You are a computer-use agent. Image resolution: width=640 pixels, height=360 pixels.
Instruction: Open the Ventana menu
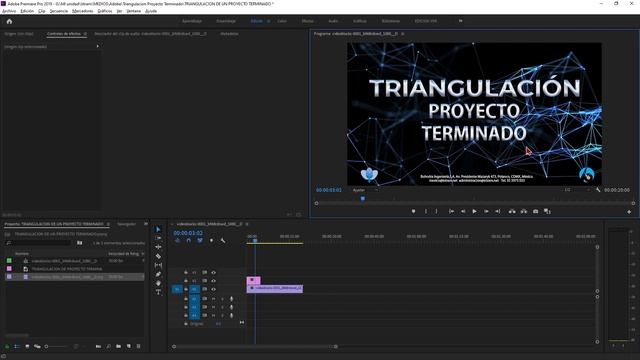click(133, 11)
